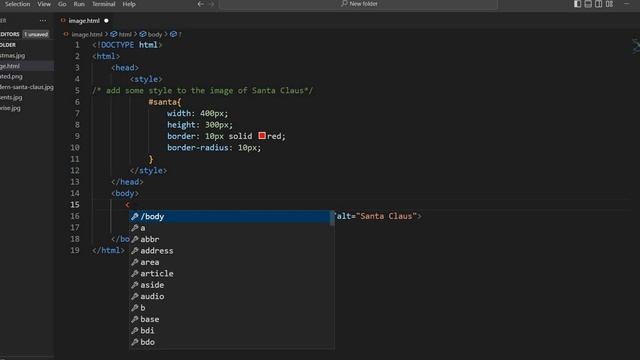Collapse the EDITORS section header
This screenshot has height=360, width=640.
click(10, 34)
